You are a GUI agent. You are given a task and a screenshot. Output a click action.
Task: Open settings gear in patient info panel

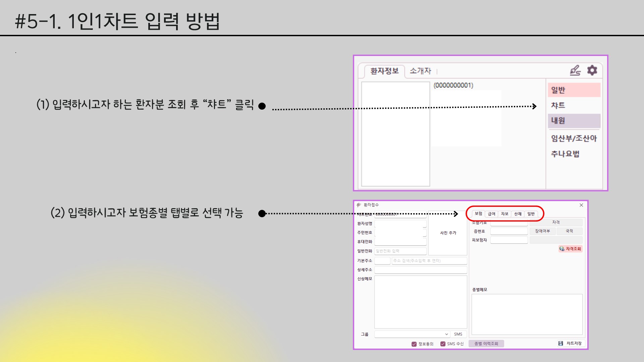592,70
